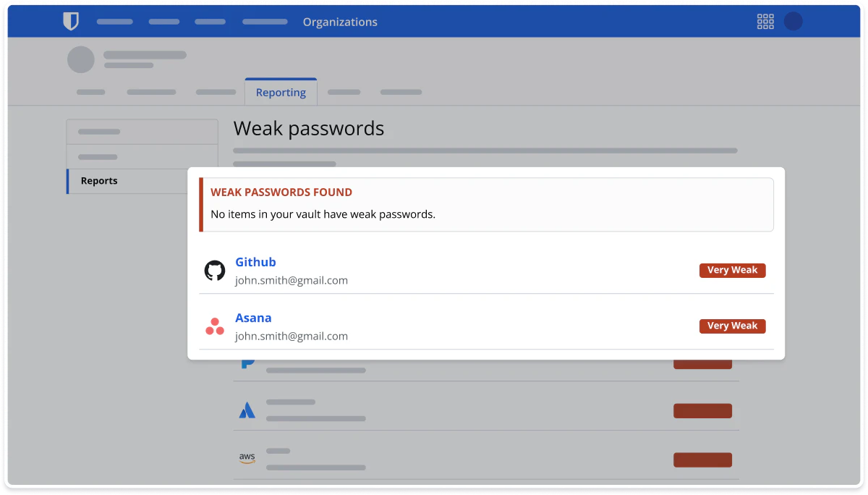Click john.smith@gmail.com under Github

pos(291,280)
